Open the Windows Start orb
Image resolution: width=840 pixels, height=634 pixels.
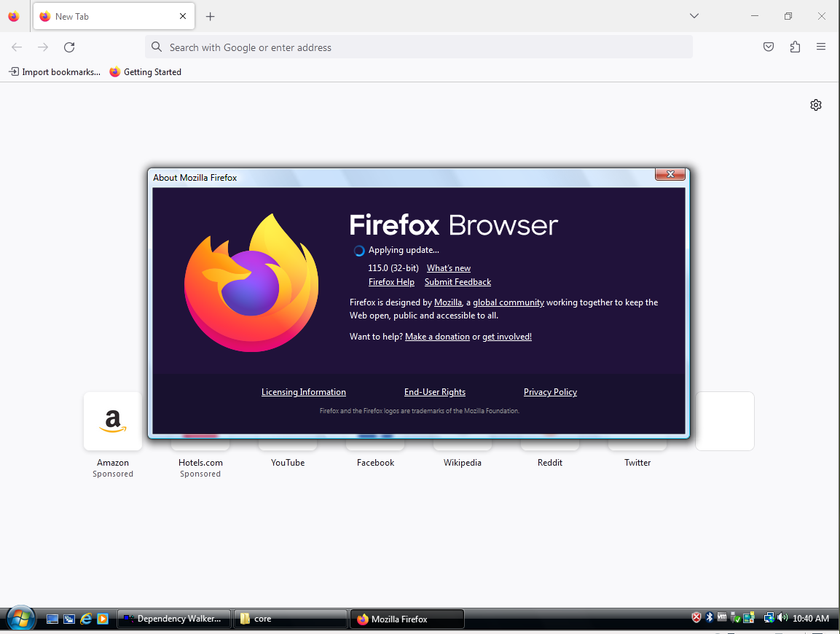[x=20, y=619]
